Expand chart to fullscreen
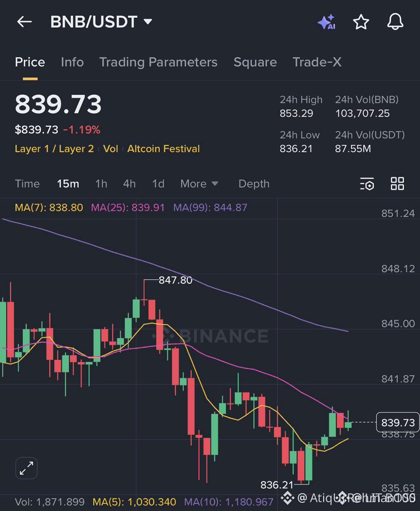The height and width of the screenshot is (511, 420). 26,468
